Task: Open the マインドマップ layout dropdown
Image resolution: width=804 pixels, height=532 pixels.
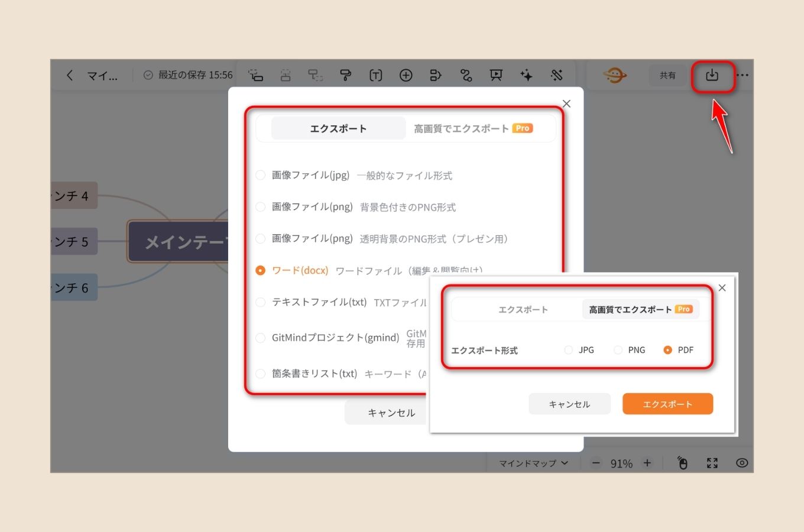Action: click(x=533, y=463)
